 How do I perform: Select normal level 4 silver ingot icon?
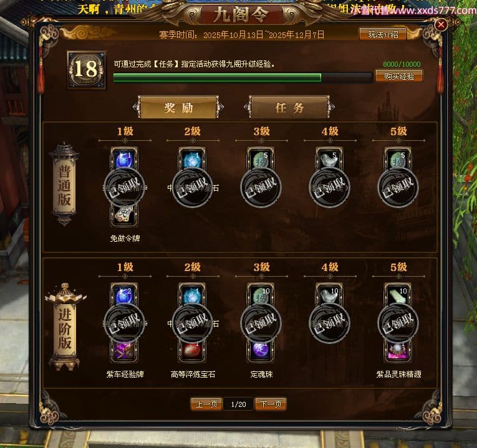[329, 160]
